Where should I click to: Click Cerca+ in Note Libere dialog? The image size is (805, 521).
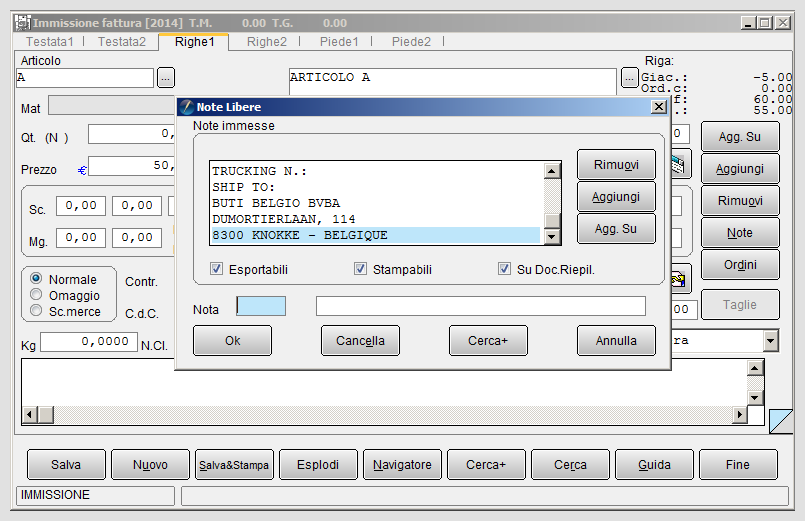click(488, 340)
